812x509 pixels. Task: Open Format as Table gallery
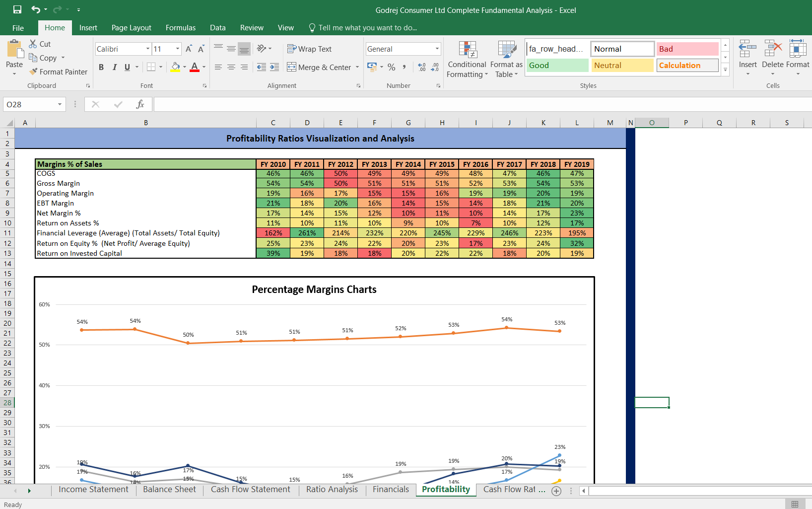point(506,59)
